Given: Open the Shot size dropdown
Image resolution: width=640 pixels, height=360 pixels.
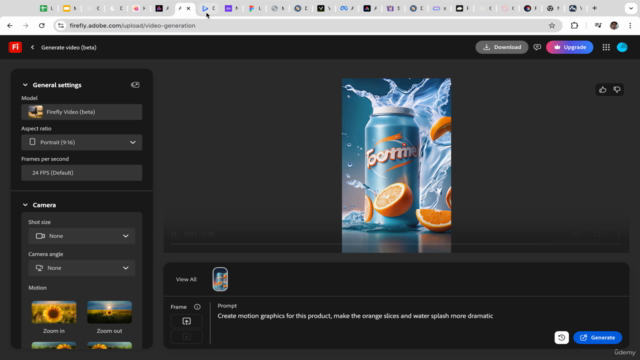Looking at the screenshot, I should pos(82,236).
